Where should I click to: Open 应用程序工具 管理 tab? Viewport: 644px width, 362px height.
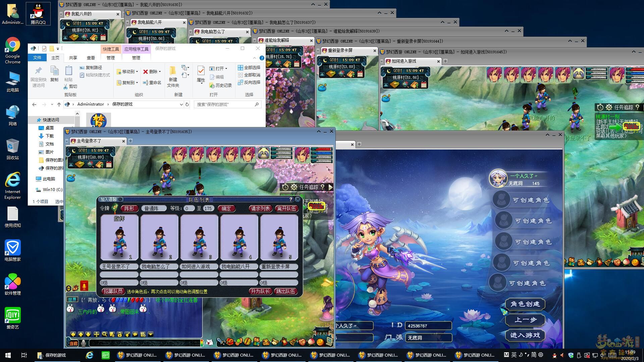click(136, 58)
